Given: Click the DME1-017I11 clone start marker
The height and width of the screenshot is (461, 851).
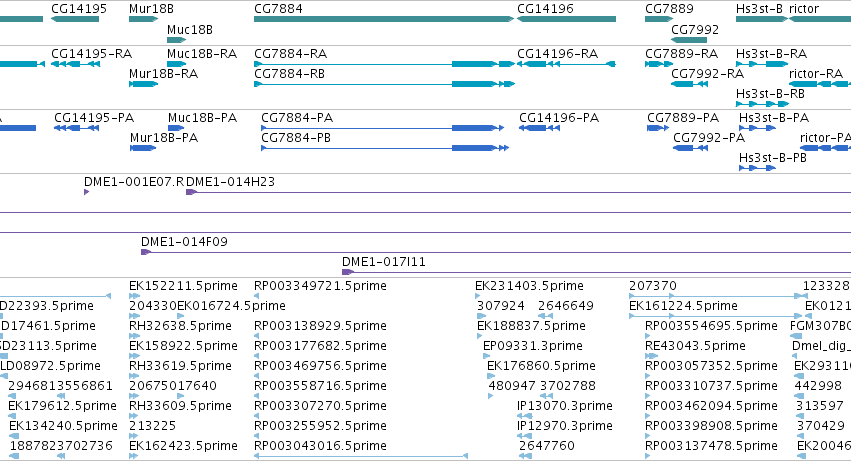Looking at the screenshot, I should pyautogui.click(x=348, y=272).
